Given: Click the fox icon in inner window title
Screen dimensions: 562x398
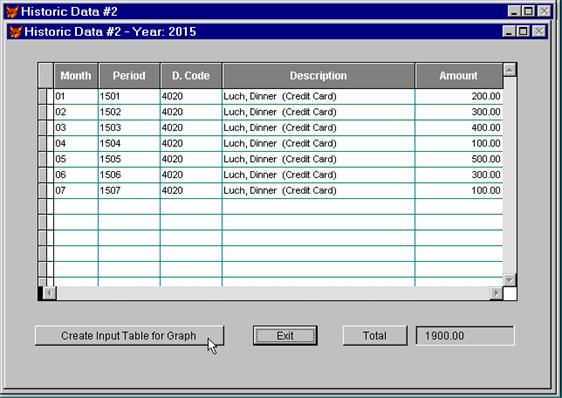Looking at the screenshot, I should (x=15, y=32).
